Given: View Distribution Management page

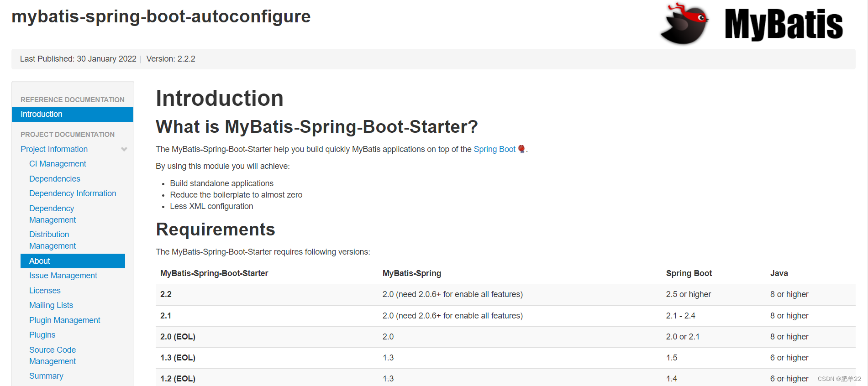Looking at the screenshot, I should pyautogui.click(x=52, y=240).
